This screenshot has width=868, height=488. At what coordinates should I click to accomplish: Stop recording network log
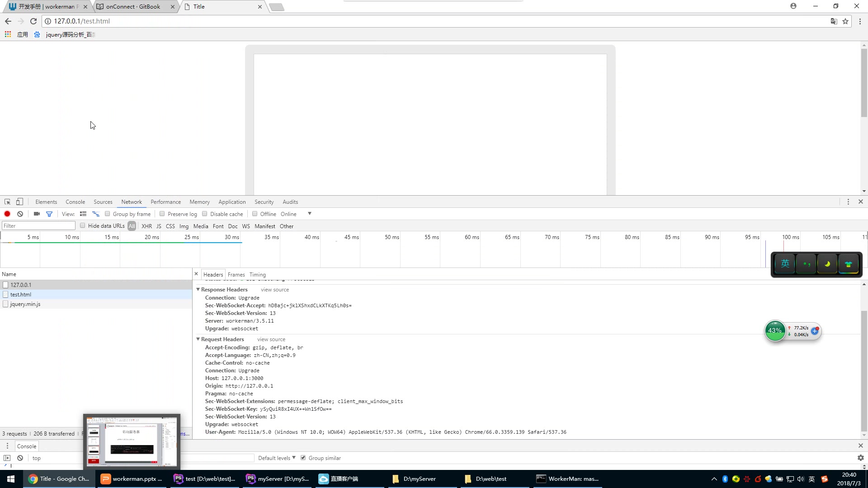coord(7,214)
